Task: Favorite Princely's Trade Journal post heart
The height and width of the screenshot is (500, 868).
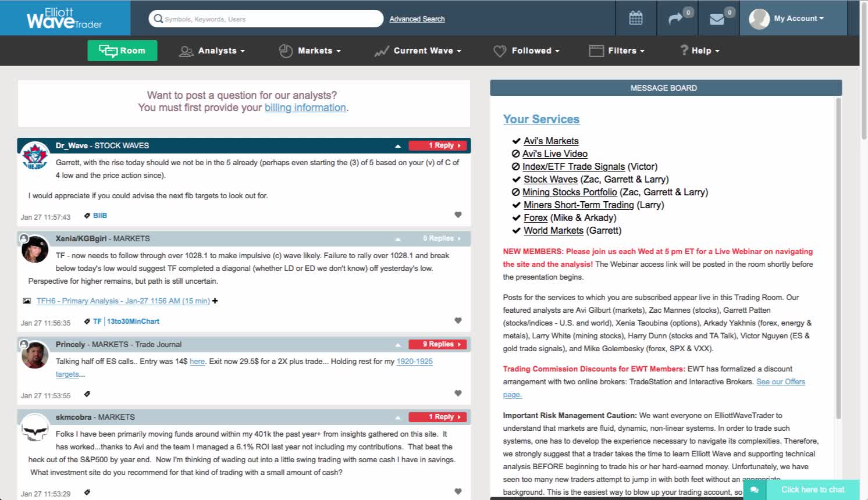Action: [x=458, y=394]
